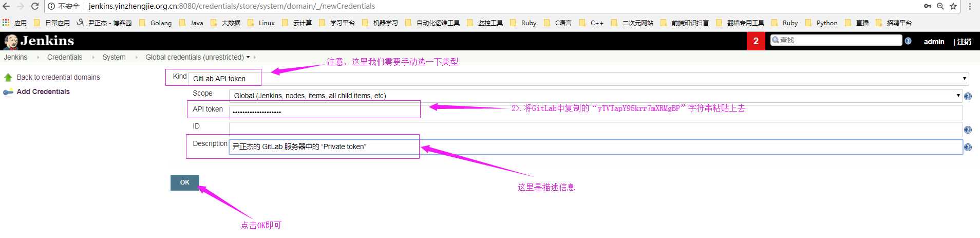Viewport: 980px width, 238px height.
Task: Click into the API token field
Action: point(596,112)
